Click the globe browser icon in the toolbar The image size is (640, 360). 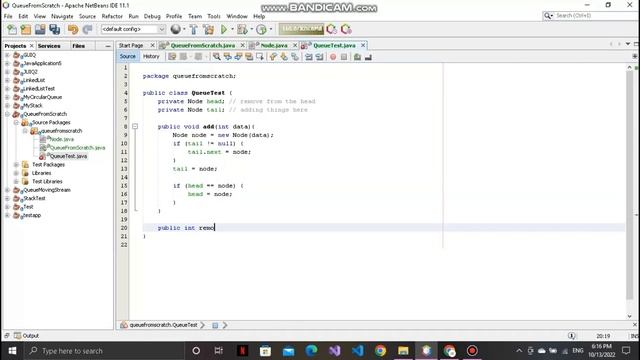click(x=176, y=29)
